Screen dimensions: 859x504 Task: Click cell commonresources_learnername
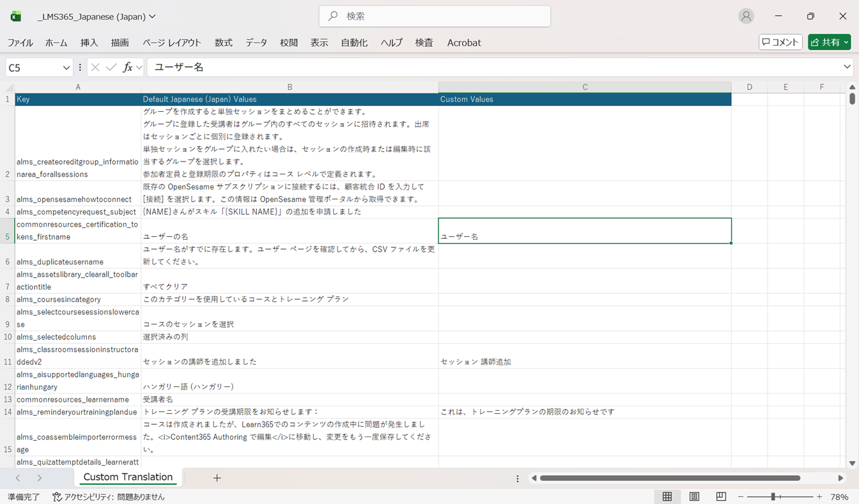78,400
